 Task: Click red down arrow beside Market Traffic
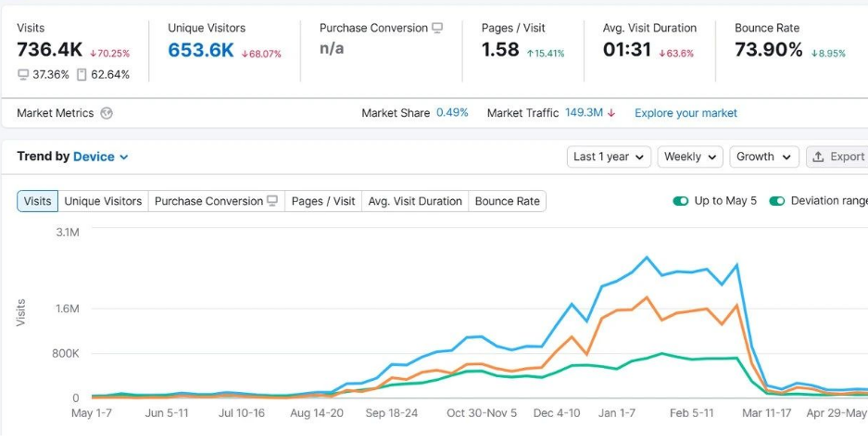(611, 113)
